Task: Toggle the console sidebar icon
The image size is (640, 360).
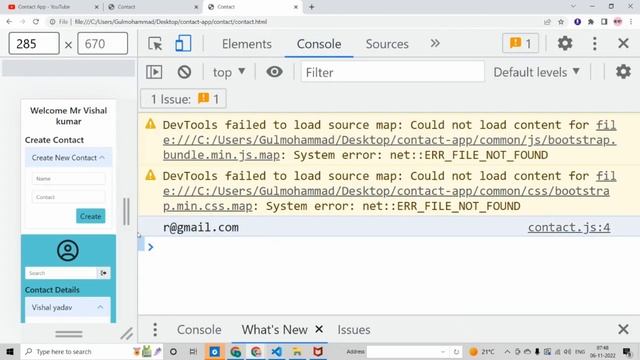Action: click(154, 72)
